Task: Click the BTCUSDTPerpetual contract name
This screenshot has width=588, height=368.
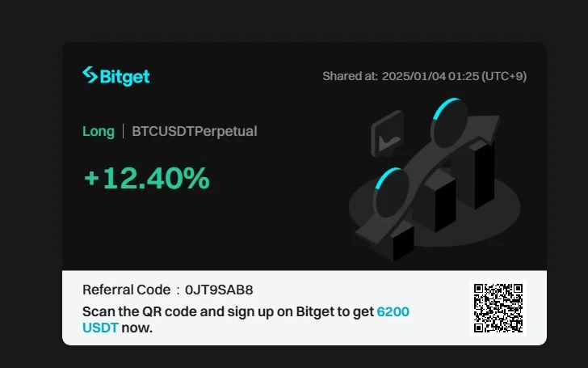Action: pyautogui.click(x=195, y=131)
